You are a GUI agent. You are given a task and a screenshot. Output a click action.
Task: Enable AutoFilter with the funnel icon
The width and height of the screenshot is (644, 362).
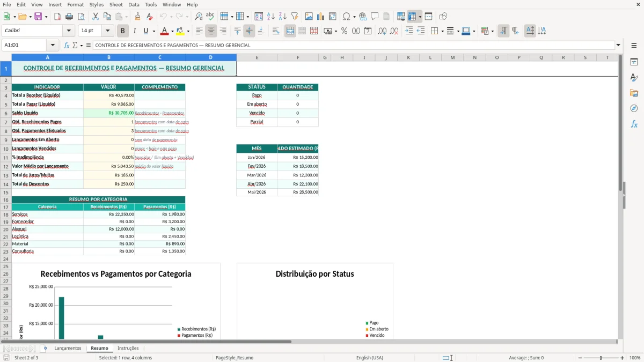click(x=294, y=17)
